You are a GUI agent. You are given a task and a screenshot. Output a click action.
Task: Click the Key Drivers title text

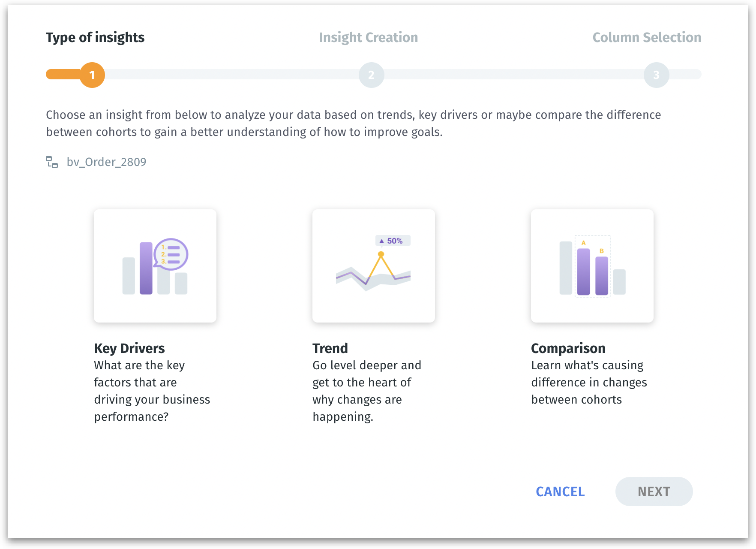point(129,348)
